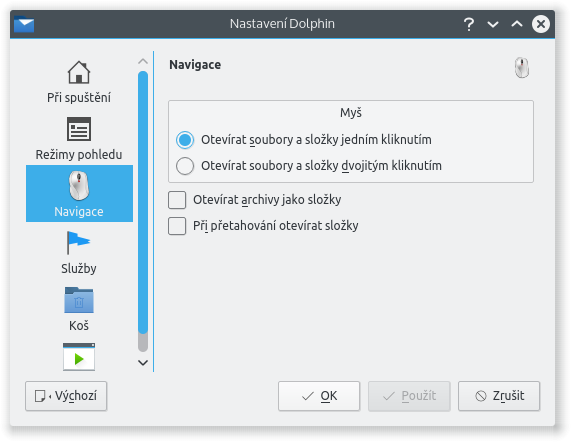This screenshot has width=571, height=442.
Task: Click the Dolphin app icon in titlebar
Action: click(x=24, y=25)
